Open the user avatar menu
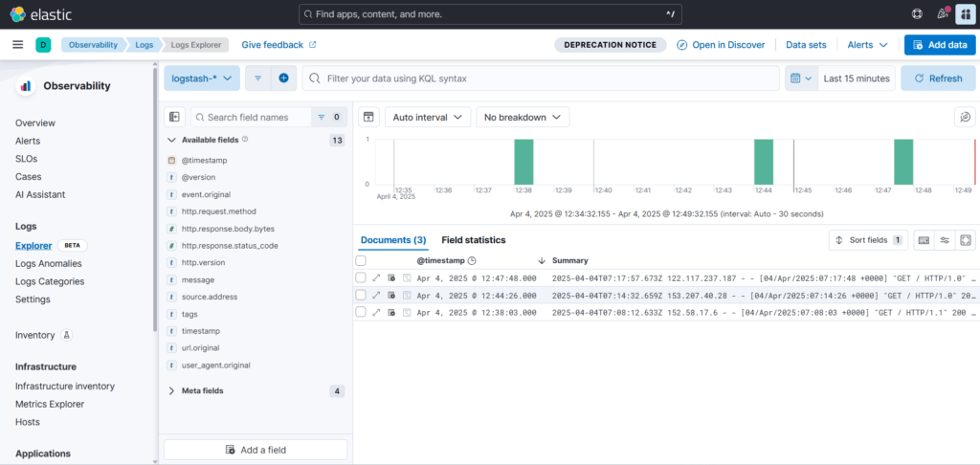Viewport: 980px width, 465px height. point(966,13)
